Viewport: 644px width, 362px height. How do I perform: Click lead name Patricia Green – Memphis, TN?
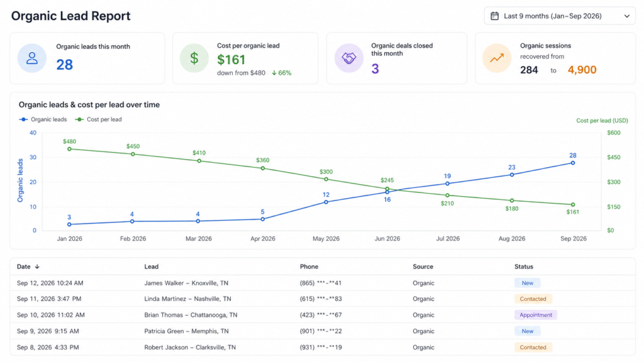click(186, 331)
